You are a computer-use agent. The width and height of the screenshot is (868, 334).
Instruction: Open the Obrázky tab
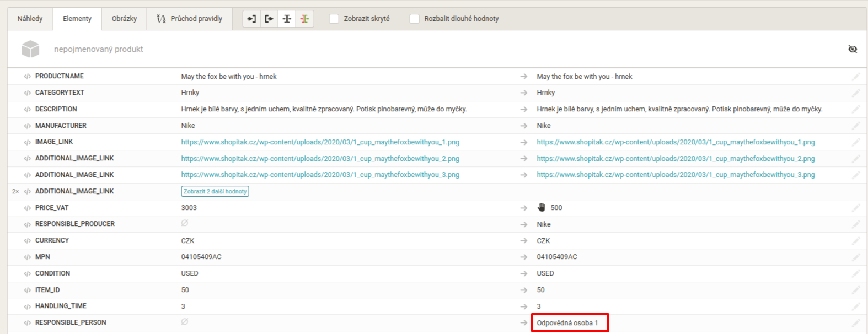(124, 19)
